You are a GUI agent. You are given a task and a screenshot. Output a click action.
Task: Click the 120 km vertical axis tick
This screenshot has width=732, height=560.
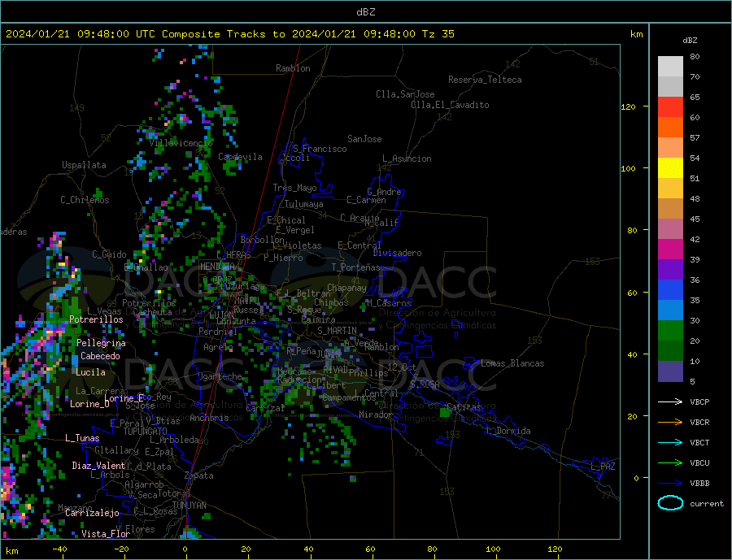tap(629, 106)
